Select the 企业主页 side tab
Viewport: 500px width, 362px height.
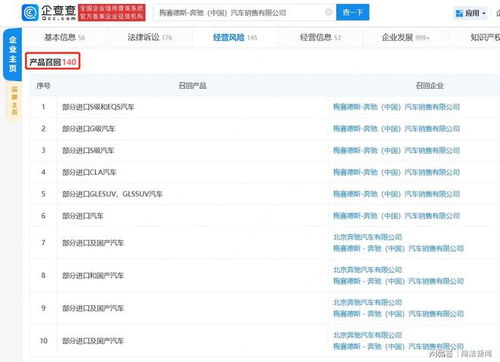[x=13, y=54]
